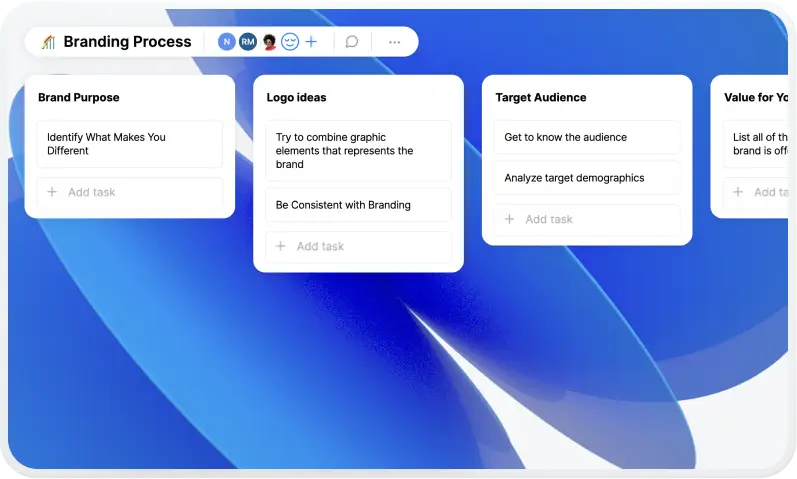Screen dimensions: 797x479
Task: Click the 'RM' member avatar
Action: pyautogui.click(x=247, y=42)
